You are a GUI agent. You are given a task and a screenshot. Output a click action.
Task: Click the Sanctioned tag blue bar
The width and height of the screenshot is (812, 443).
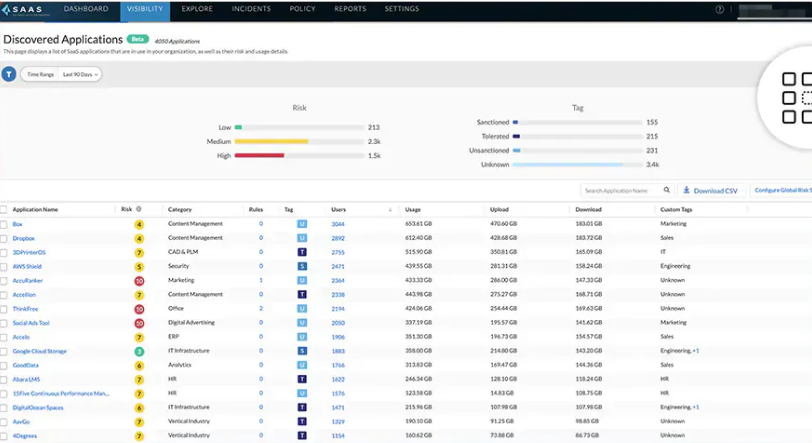click(515, 122)
